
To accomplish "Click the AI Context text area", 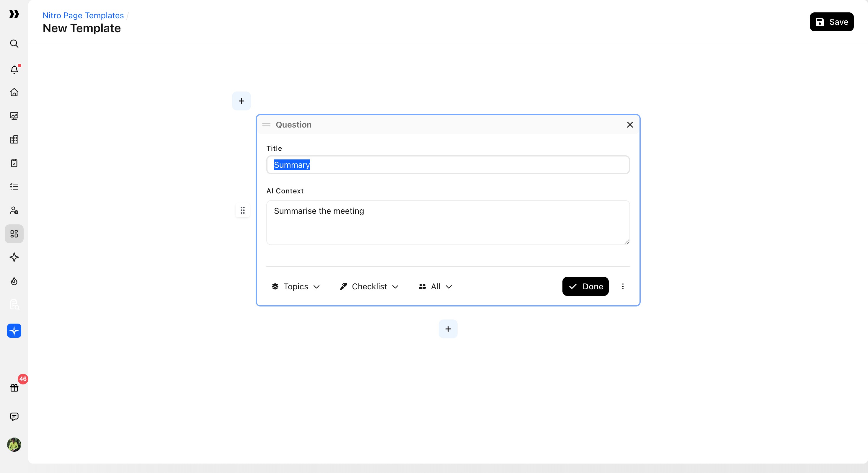I will [x=448, y=223].
